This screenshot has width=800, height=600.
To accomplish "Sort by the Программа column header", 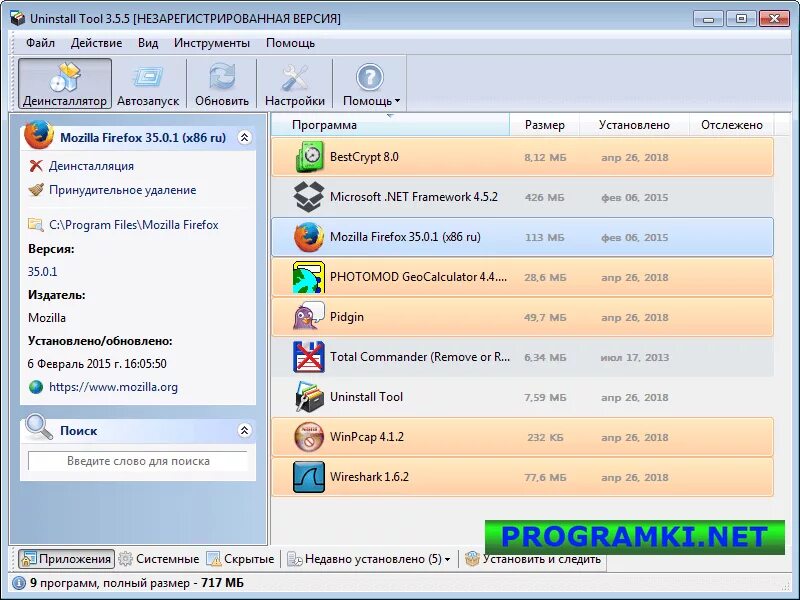I will tap(390, 125).
